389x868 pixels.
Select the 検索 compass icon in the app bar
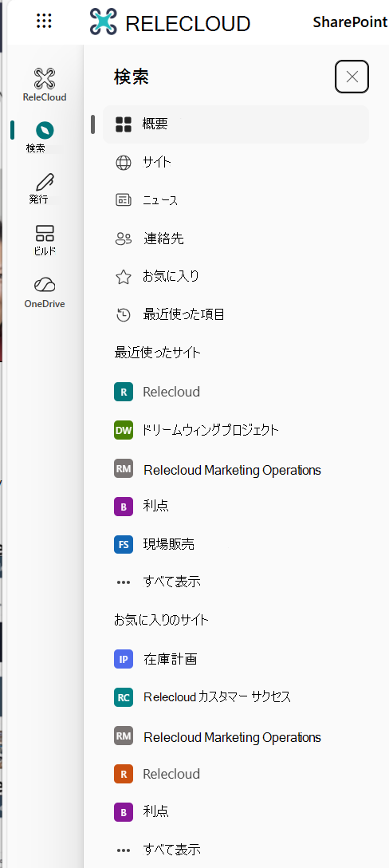pyautogui.click(x=45, y=131)
